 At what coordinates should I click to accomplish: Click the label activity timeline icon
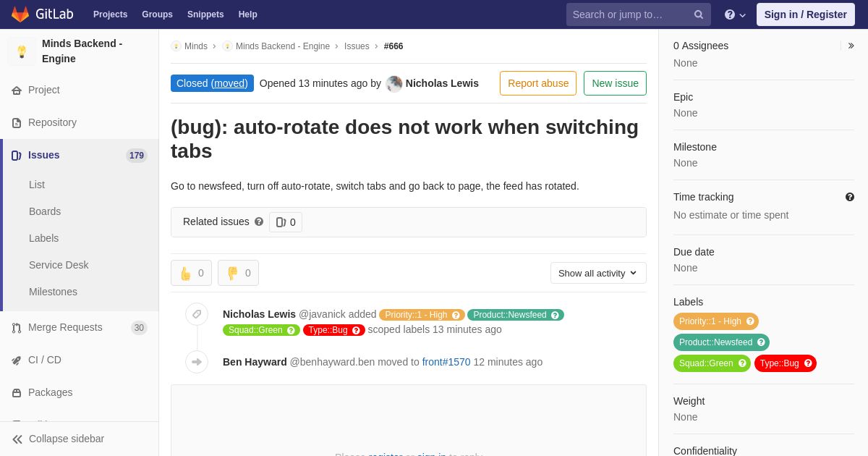point(197,314)
